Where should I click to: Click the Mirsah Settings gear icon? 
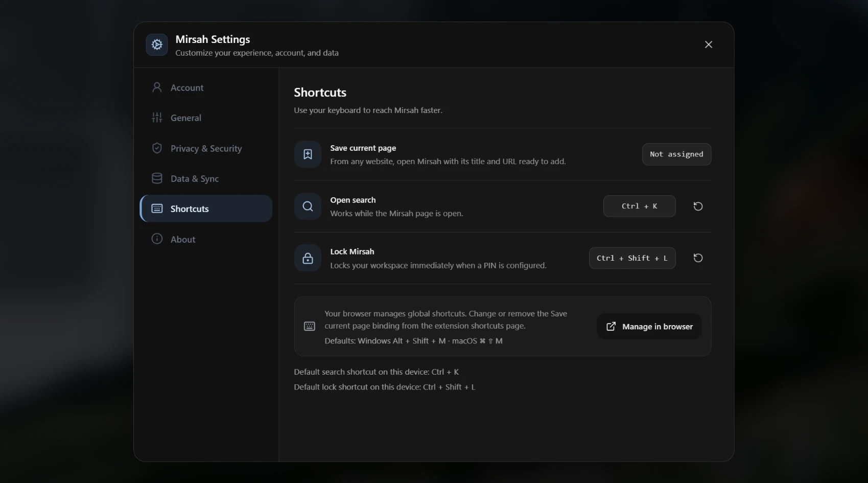[157, 45]
